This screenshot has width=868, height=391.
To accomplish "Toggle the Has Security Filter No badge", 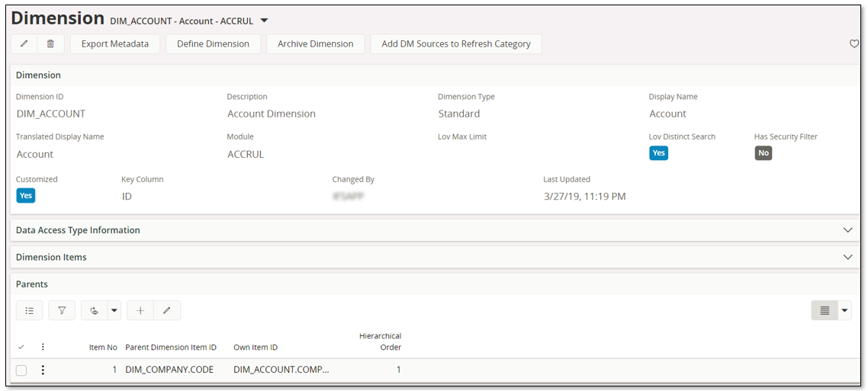I will pos(763,153).
